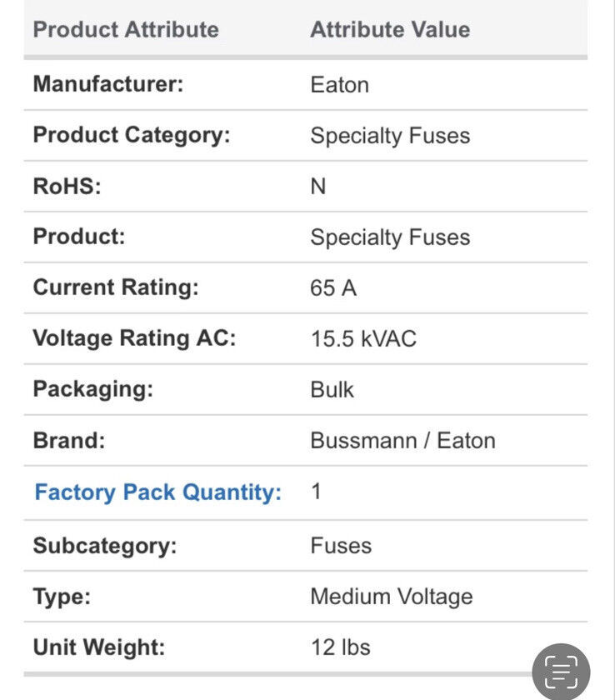The height and width of the screenshot is (700, 615).
Task: Click the Bulk packaging value
Action: click(332, 389)
